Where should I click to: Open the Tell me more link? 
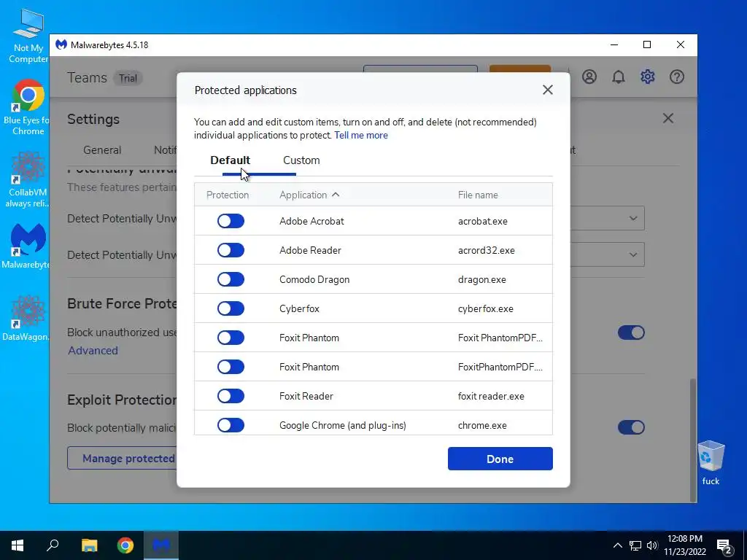(361, 135)
